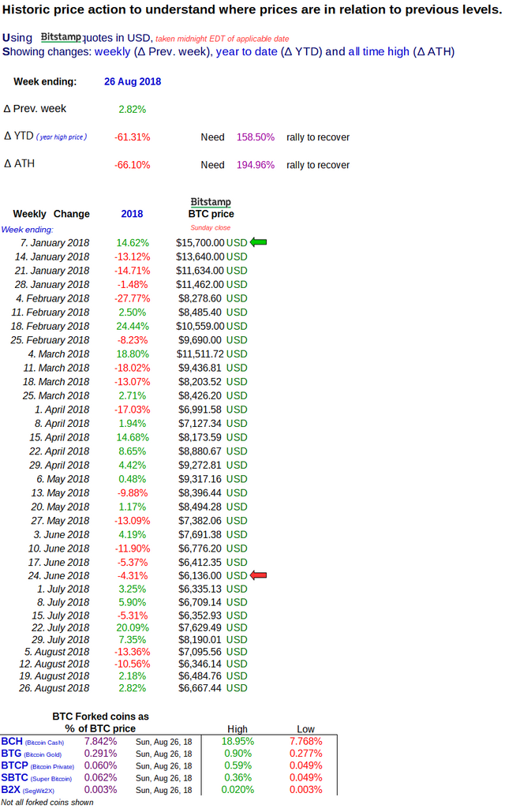Click the red arrow beside $6,136.00
The image size is (505, 812).
(258, 574)
